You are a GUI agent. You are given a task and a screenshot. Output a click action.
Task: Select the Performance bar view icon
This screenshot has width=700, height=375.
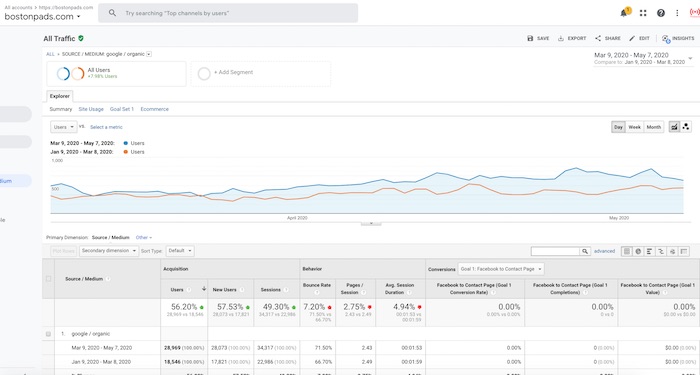click(x=650, y=251)
